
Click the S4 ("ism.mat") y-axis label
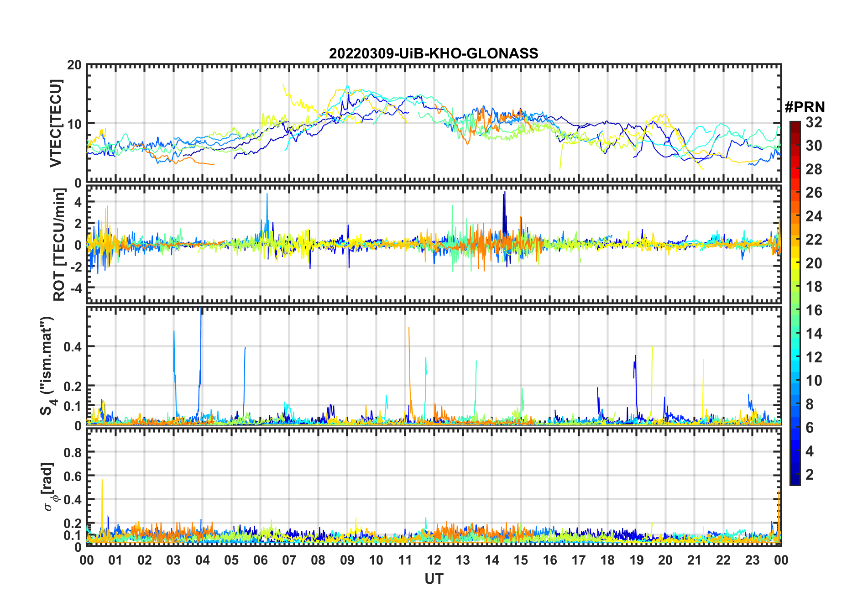pyautogui.click(x=47, y=366)
